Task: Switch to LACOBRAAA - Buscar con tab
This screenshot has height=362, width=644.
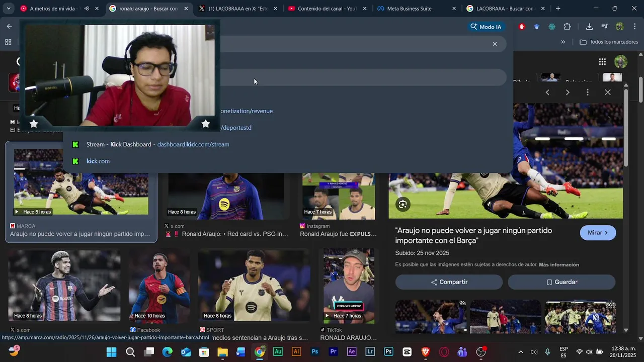Action: (x=505, y=9)
